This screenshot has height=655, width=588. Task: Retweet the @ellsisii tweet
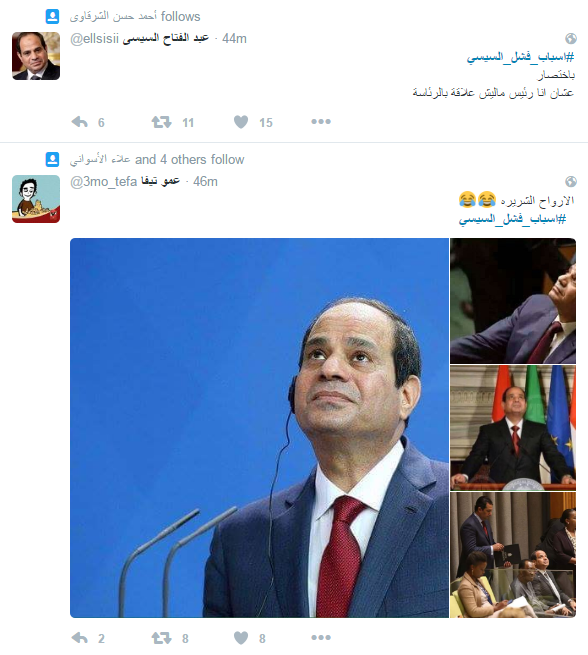click(161, 122)
